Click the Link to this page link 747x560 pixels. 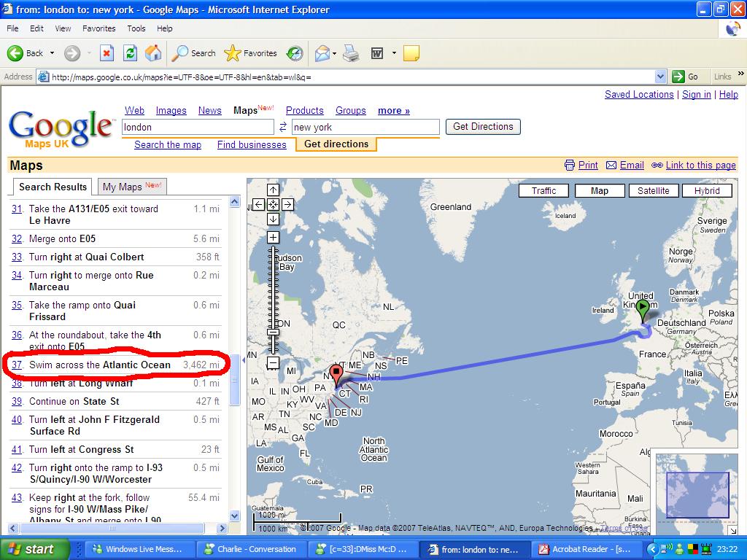coord(701,166)
